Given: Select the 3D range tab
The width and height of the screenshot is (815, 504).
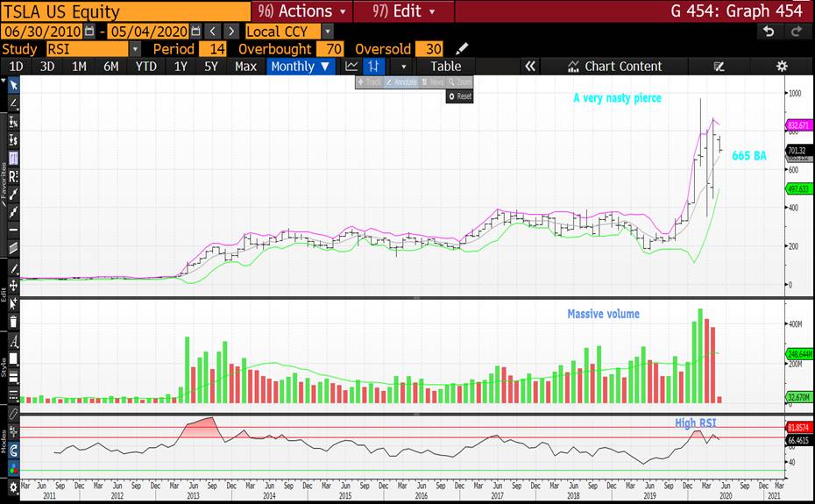Looking at the screenshot, I should pyautogui.click(x=47, y=67).
